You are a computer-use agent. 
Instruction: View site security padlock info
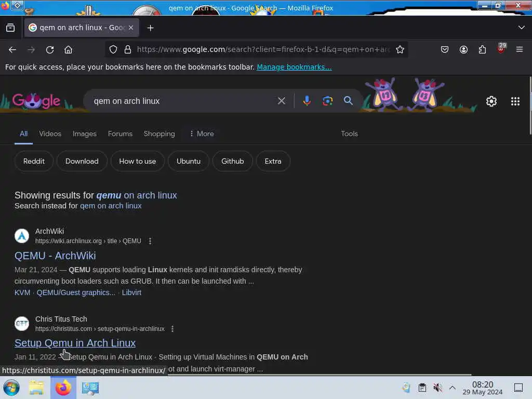click(128, 49)
